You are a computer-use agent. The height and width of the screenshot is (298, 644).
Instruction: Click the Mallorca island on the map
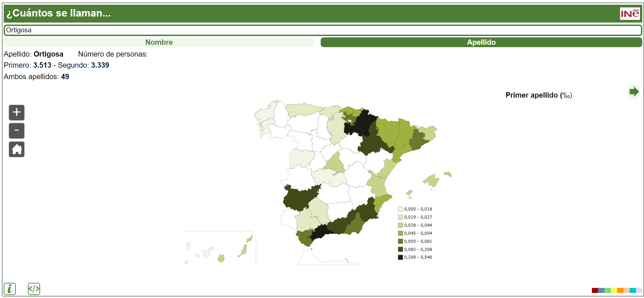point(432,180)
